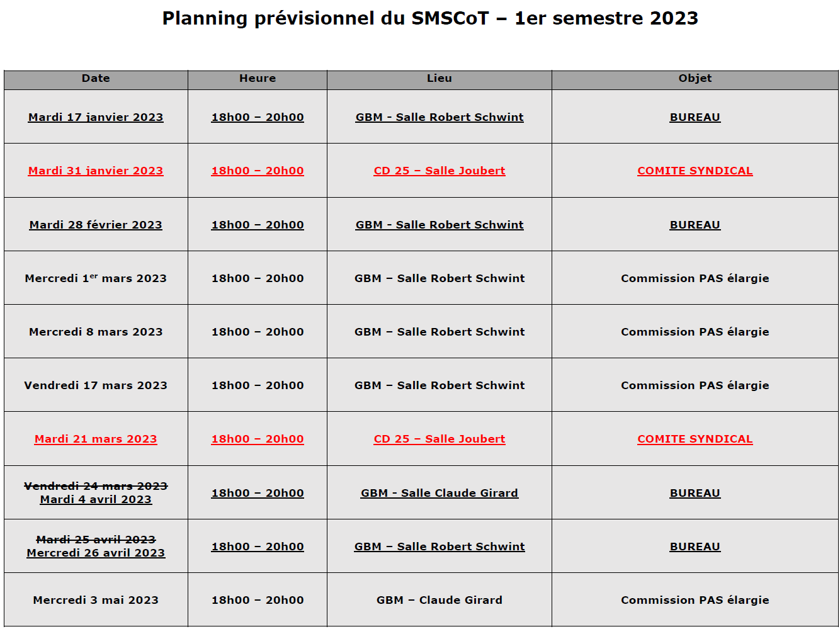Click struck-through Vendredi 24 mars 2023 text
Image resolution: width=840 pixels, height=629 pixels.
pos(96,486)
